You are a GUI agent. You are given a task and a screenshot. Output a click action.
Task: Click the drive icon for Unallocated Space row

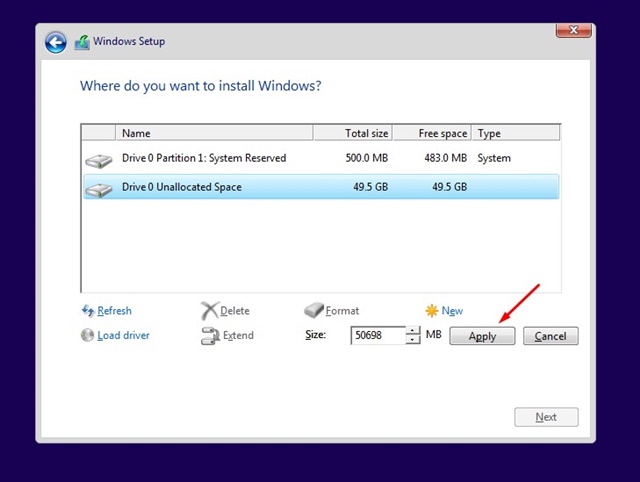(99, 190)
